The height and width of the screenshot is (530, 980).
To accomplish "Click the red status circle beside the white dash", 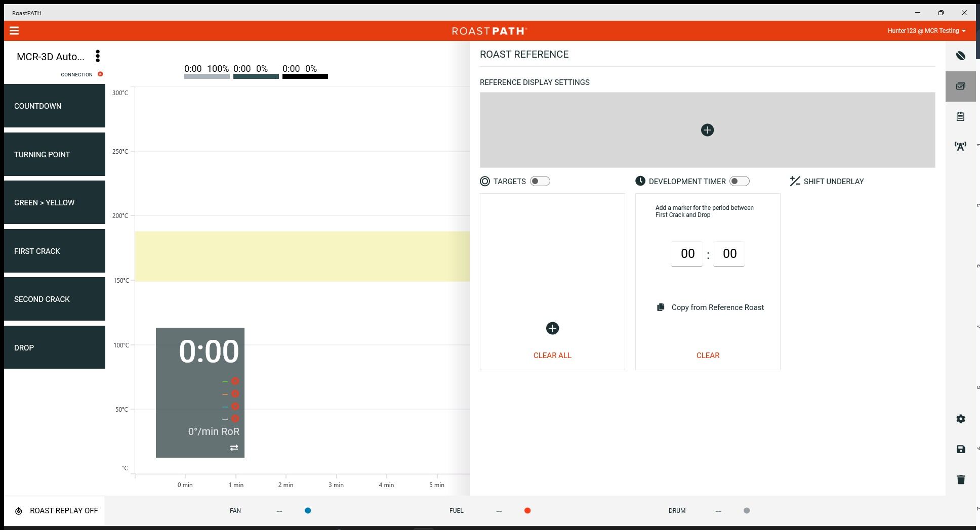I will 235,419.
